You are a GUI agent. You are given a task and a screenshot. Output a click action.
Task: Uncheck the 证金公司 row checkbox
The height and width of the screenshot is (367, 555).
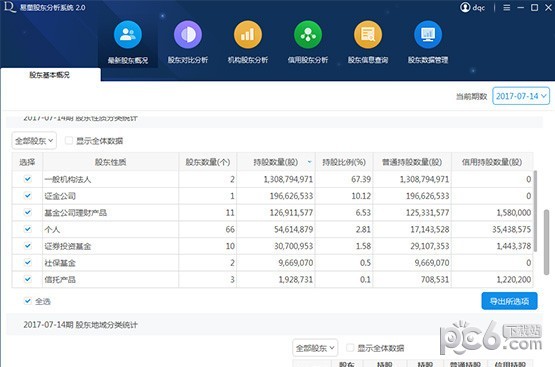[28, 196]
